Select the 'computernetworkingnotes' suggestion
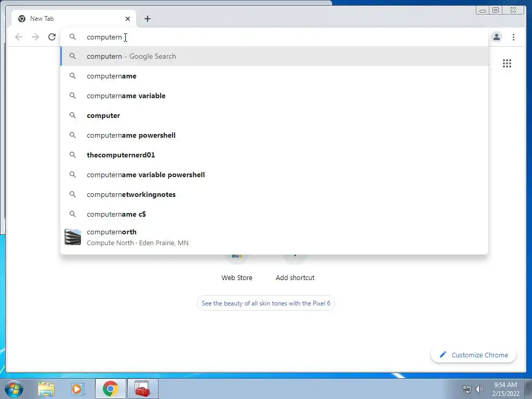This screenshot has width=532, height=399. (274, 194)
